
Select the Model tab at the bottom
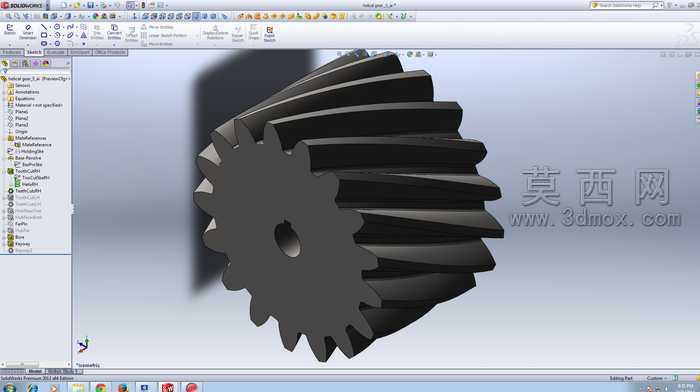(x=35, y=371)
